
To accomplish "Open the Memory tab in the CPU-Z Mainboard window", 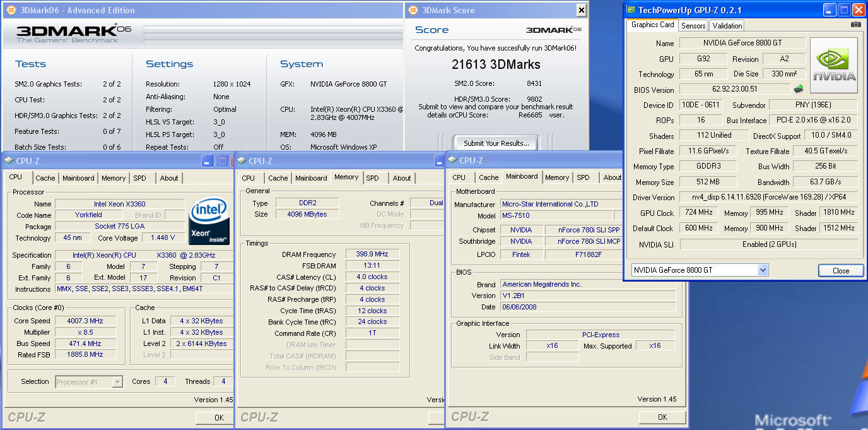I will 557,177.
